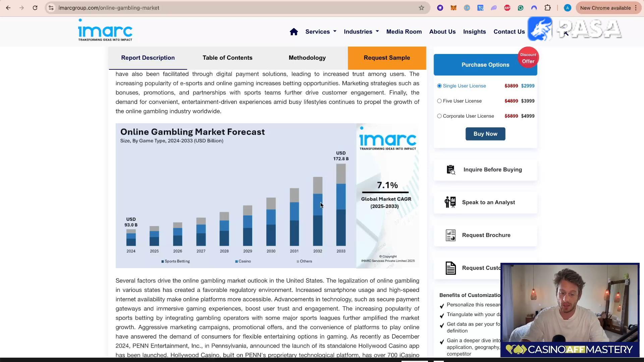This screenshot has width=644, height=362.
Task: Open site information icon in the address bar
Action: tap(51, 8)
